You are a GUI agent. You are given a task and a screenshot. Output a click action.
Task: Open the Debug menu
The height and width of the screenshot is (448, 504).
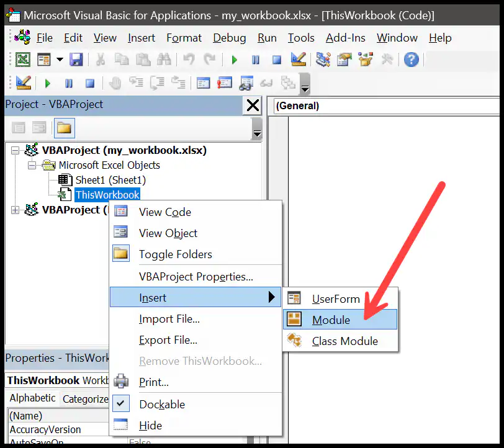click(x=230, y=38)
